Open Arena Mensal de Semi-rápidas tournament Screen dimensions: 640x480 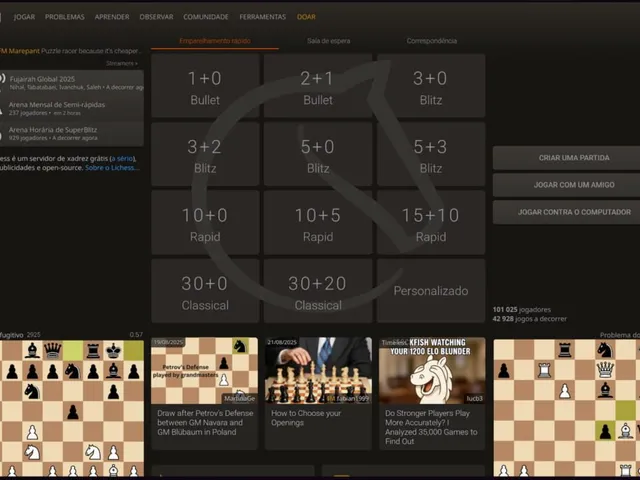(x=72, y=108)
